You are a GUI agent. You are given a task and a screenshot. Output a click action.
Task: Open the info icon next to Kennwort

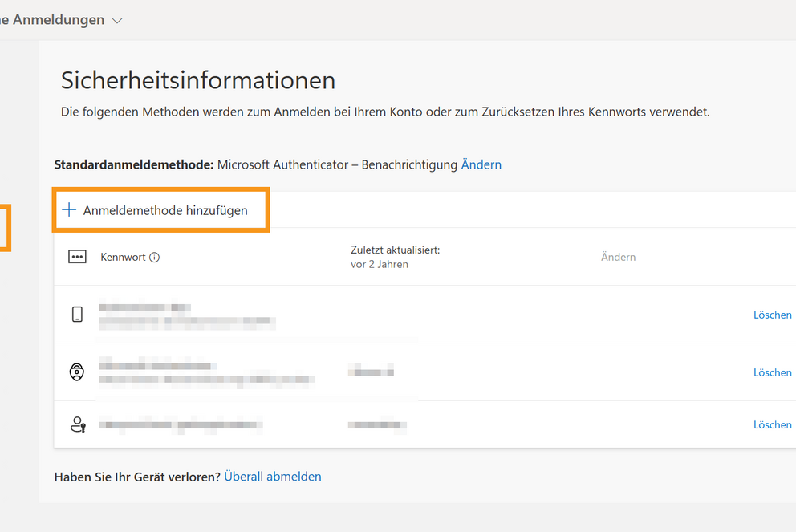tap(153, 257)
